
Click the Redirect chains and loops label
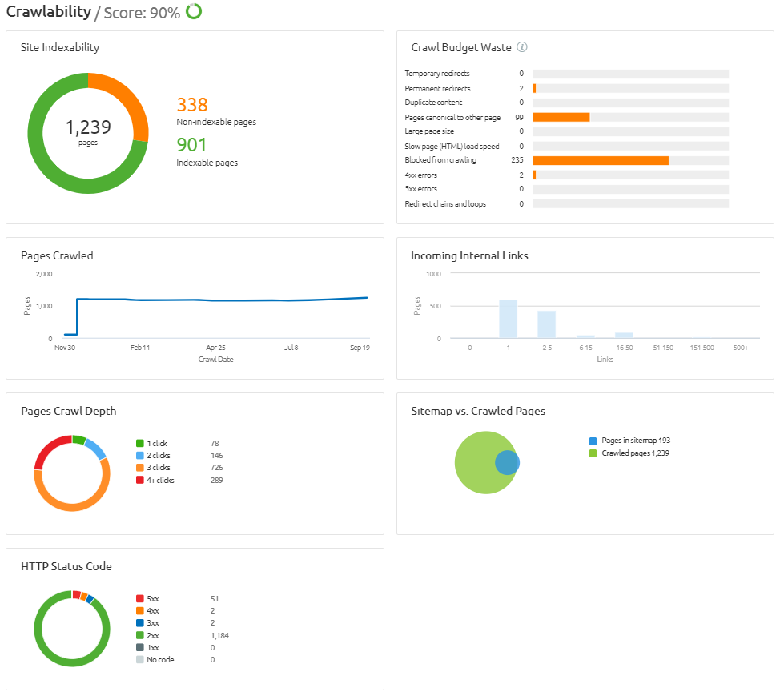445,204
